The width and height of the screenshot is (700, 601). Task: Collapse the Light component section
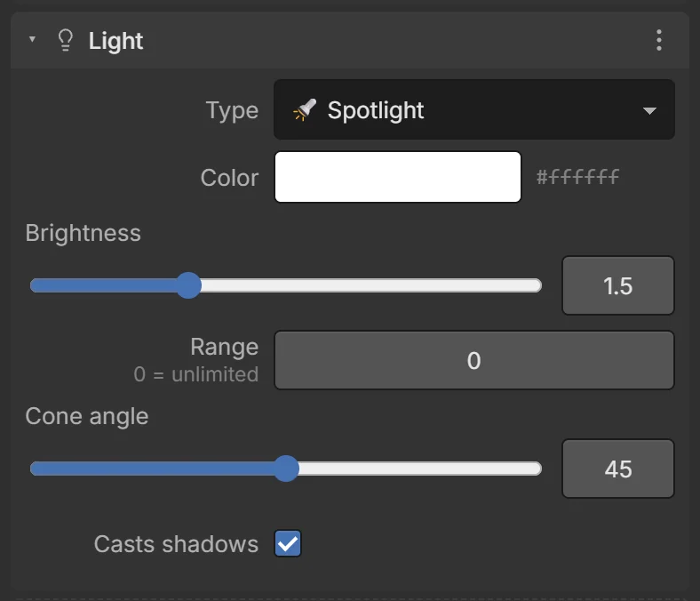(32, 39)
